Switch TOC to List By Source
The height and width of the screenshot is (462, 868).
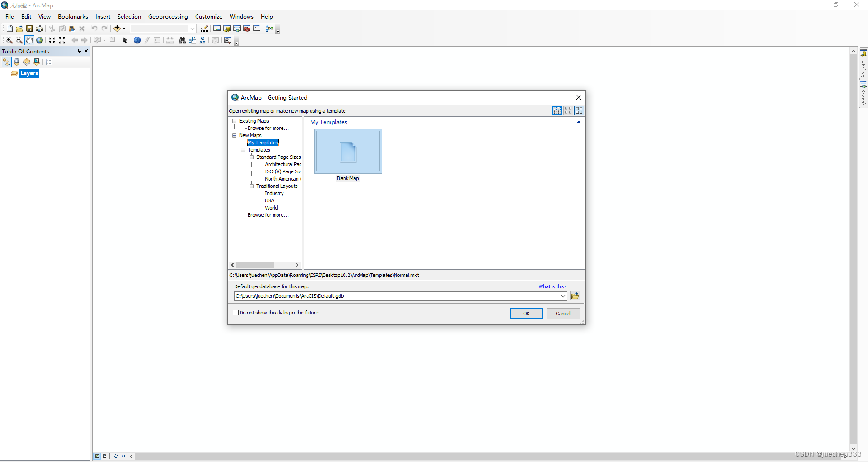17,62
